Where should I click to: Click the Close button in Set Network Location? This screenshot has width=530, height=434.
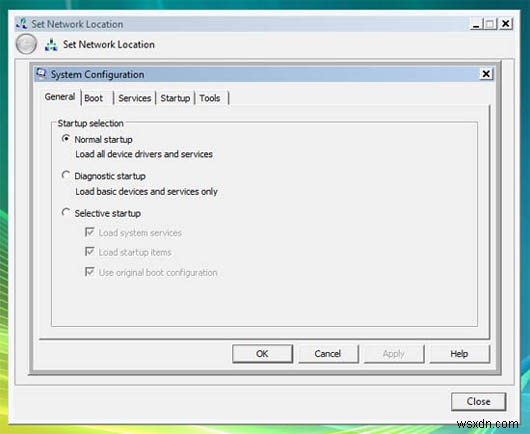(x=478, y=402)
